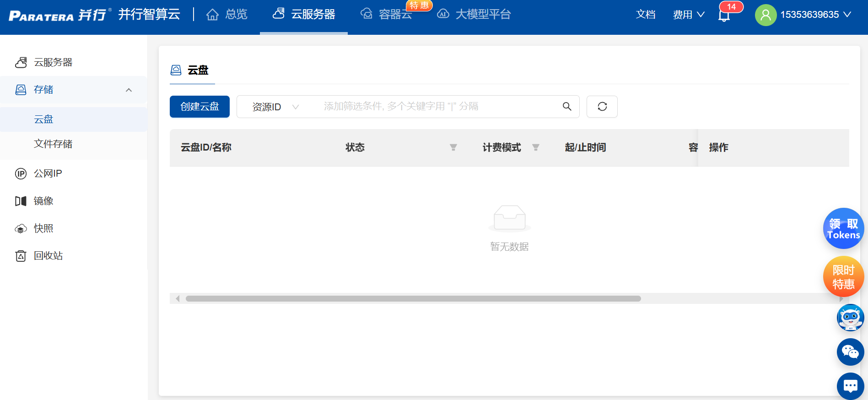The image size is (868, 400).
Task: Open the chat message bubble icon
Action: [x=851, y=386]
